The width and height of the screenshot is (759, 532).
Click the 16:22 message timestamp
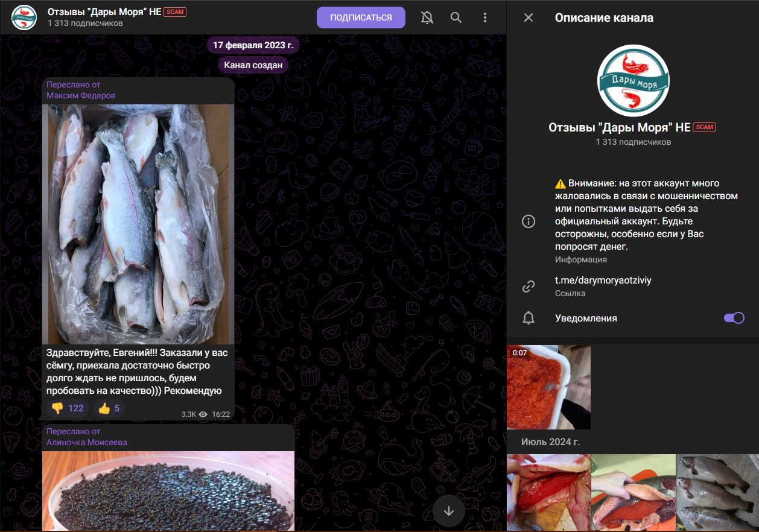[x=221, y=414]
